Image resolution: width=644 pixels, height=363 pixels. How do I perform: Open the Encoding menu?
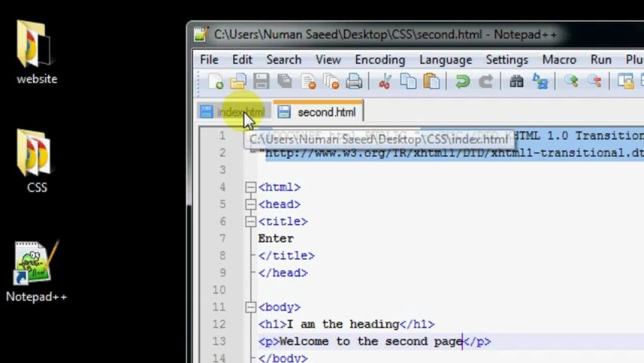coord(380,59)
